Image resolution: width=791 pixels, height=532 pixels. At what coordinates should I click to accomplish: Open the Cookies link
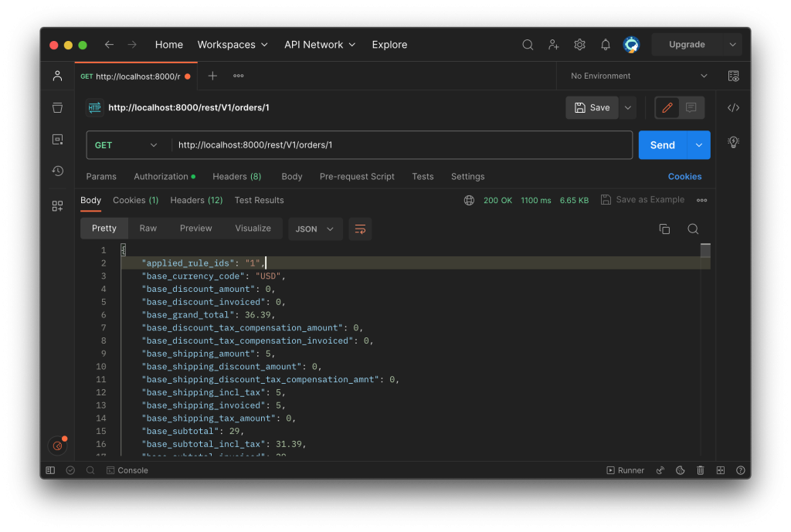click(x=684, y=176)
